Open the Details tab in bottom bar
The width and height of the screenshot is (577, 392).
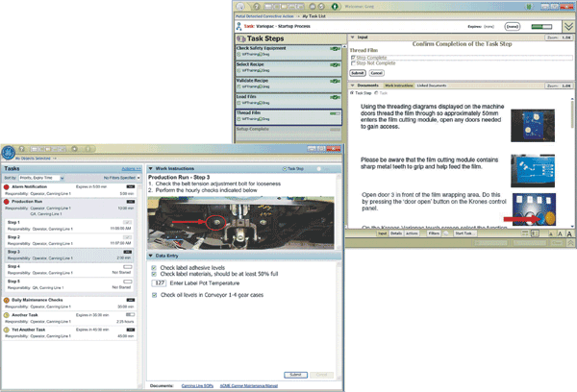[x=396, y=233]
